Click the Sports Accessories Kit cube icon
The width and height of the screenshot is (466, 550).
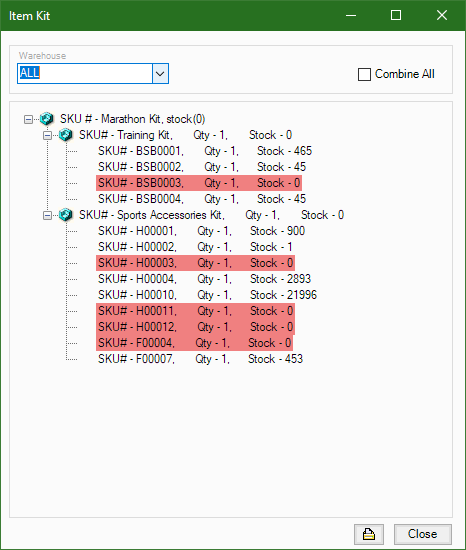coord(66,215)
